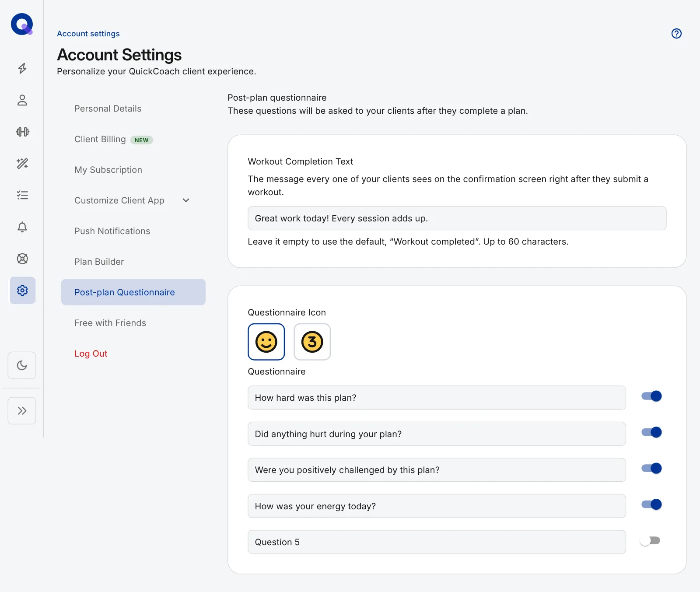700x592 pixels.
Task: Expand the Customize Client App chevron
Action: pos(186,200)
